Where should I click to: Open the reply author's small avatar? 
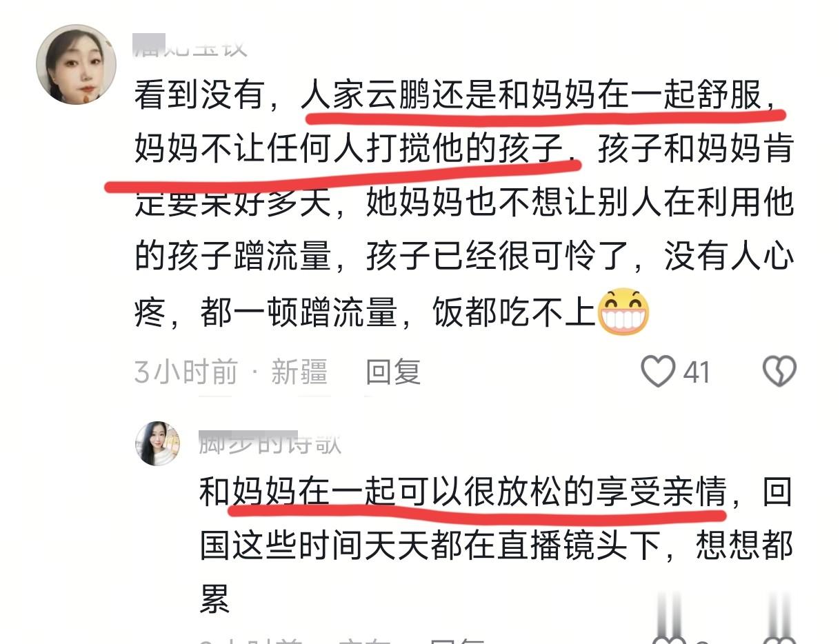pos(158,443)
